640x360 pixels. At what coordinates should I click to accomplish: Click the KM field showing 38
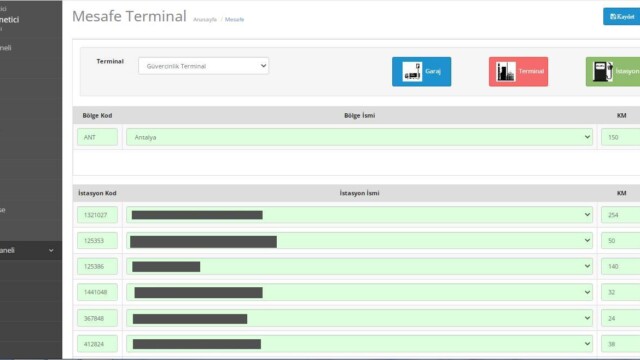pyautogui.click(x=620, y=344)
